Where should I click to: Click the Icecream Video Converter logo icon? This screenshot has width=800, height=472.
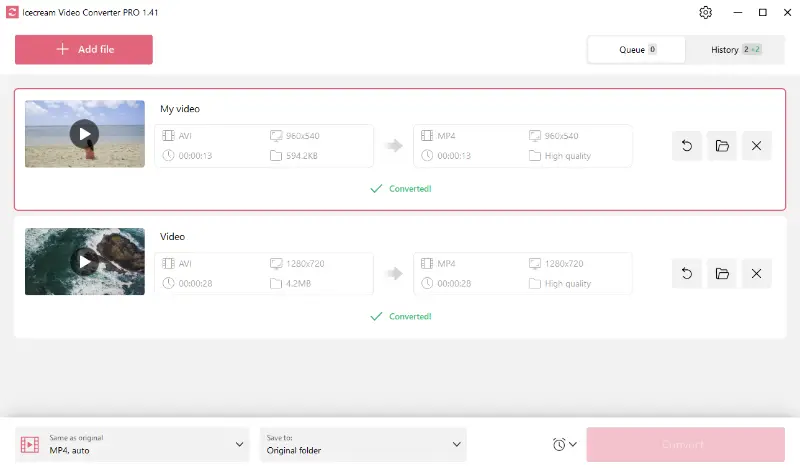[12, 12]
